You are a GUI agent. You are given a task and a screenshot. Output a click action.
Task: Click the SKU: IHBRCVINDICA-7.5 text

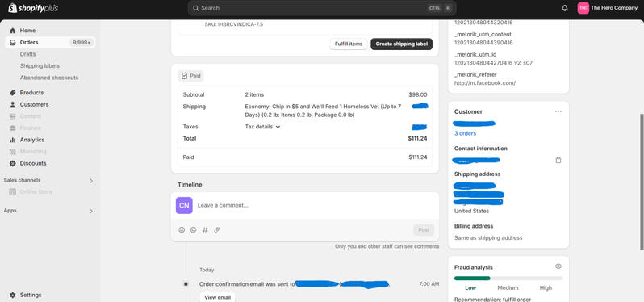pyautogui.click(x=234, y=25)
